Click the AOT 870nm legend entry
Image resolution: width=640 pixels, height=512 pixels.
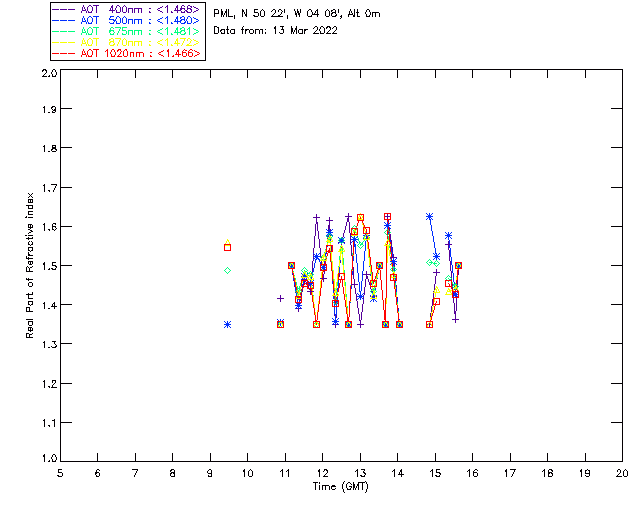click(126, 42)
